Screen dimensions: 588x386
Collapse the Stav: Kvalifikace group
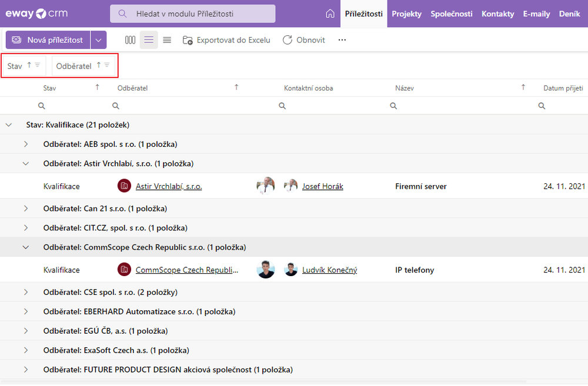pyautogui.click(x=9, y=125)
